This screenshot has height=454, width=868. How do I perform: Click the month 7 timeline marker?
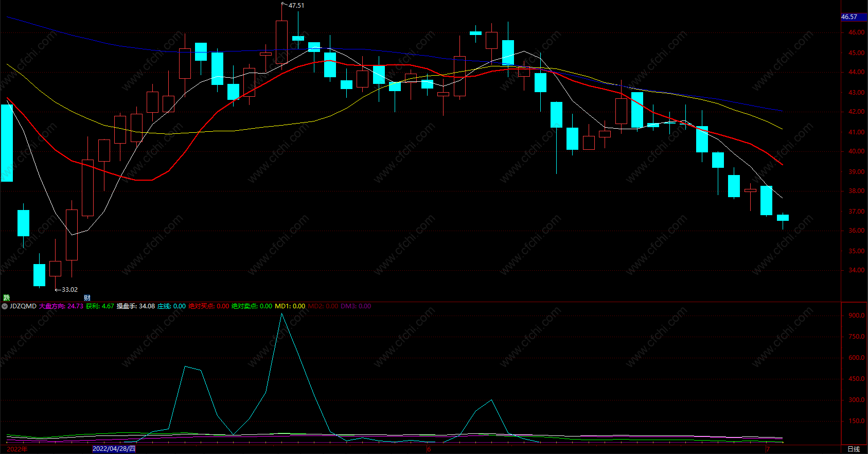pos(768,449)
